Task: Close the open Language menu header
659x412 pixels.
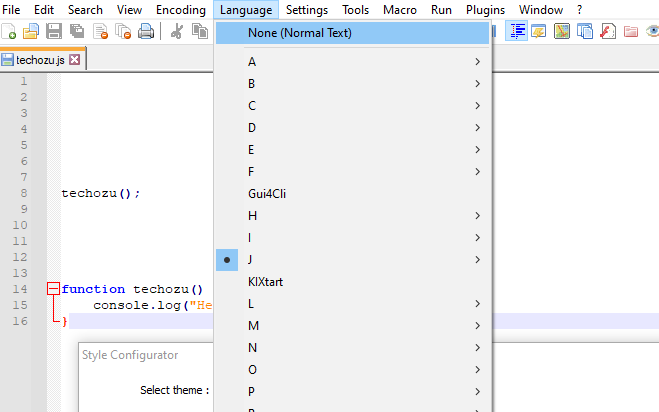Action: tap(246, 10)
